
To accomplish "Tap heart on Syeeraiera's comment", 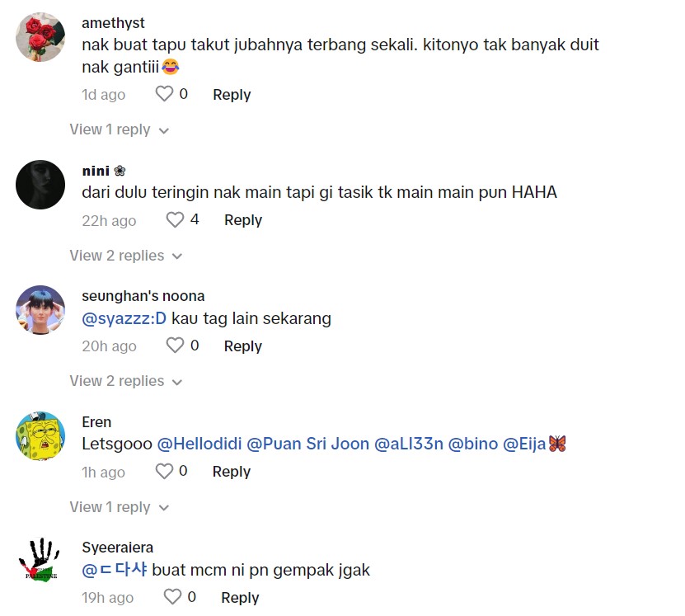I will click(172, 597).
